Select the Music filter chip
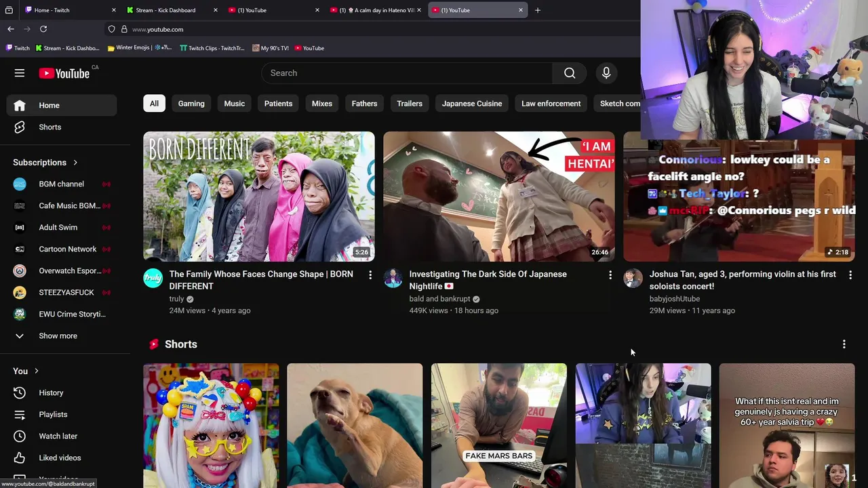 [235, 104]
